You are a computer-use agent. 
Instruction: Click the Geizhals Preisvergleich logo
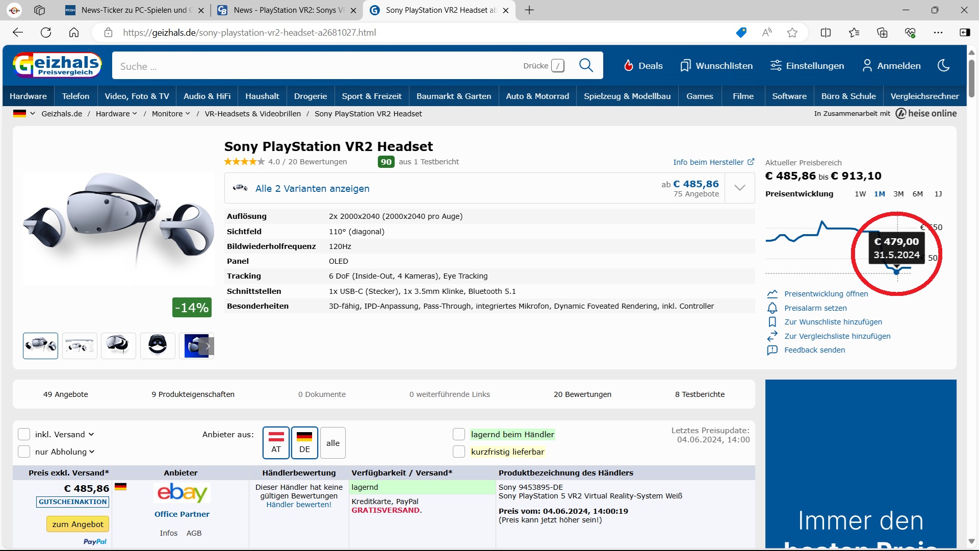[57, 65]
